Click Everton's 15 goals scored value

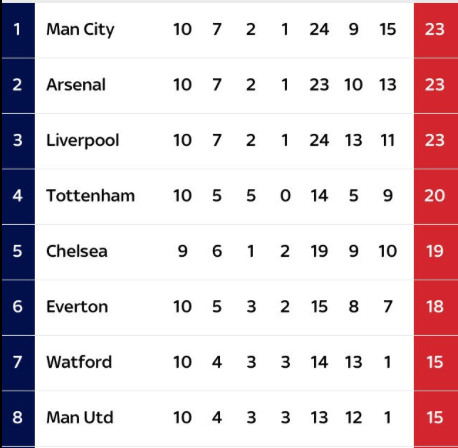tap(319, 307)
